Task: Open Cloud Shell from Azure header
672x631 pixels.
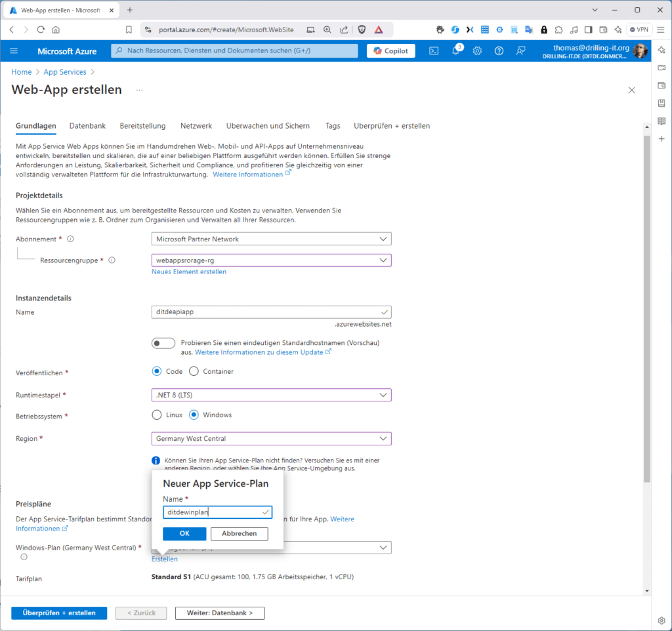Action: click(x=434, y=51)
